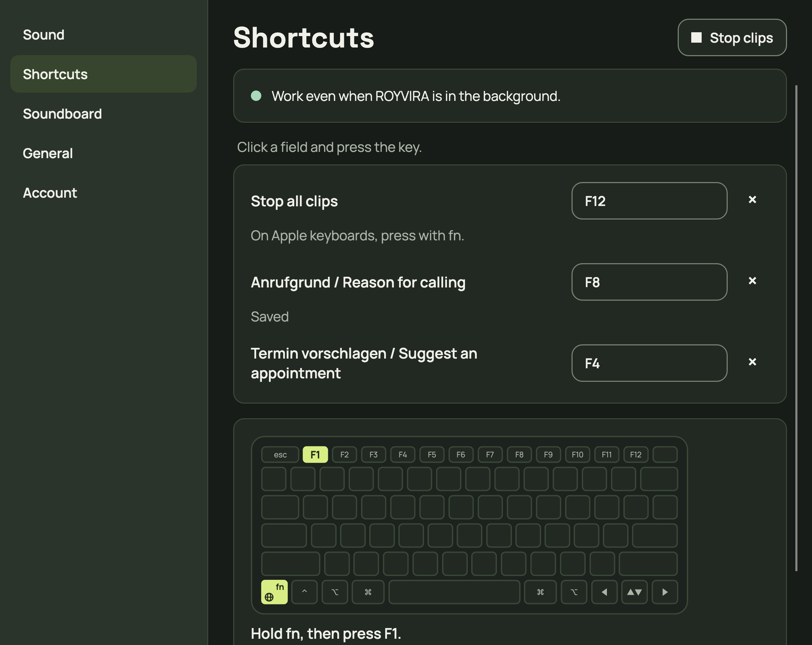Click the right command key on the diagram
The height and width of the screenshot is (645, 812).
[x=540, y=592]
